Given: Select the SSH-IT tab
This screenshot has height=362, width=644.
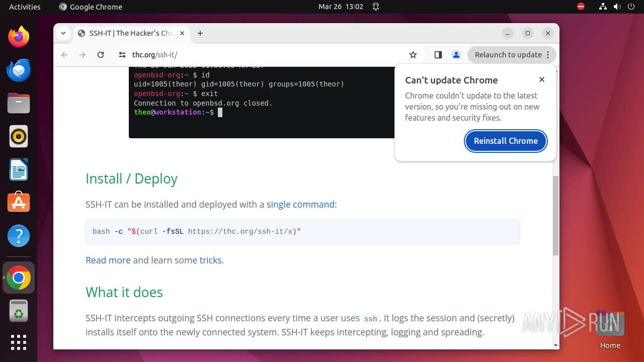Looking at the screenshot, I should [x=132, y=33].
